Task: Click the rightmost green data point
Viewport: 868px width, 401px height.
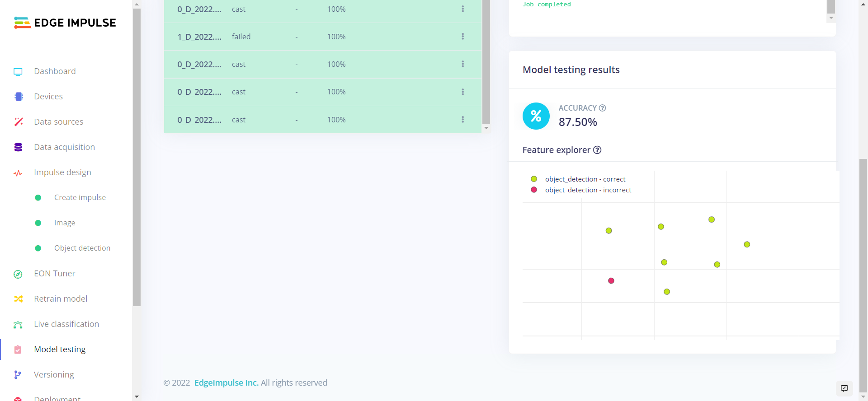Action: click(x=747, y=244)
